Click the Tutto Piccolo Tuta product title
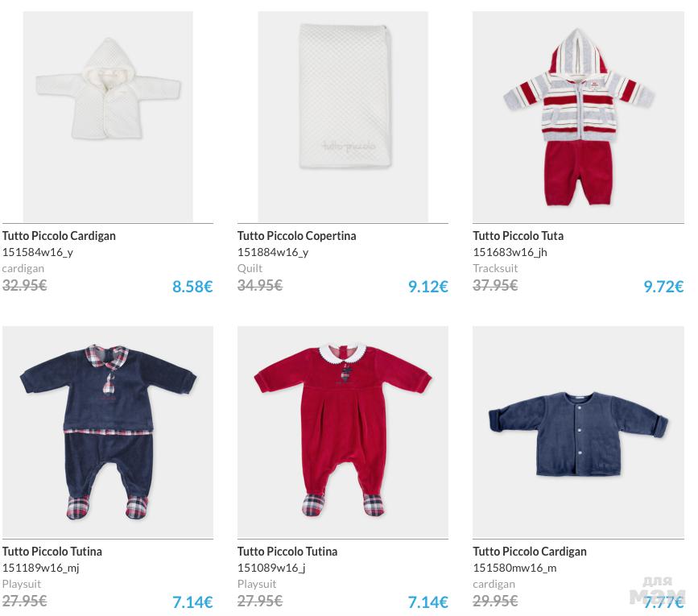This screenshot has width=698, height=616. coord(518,236)
